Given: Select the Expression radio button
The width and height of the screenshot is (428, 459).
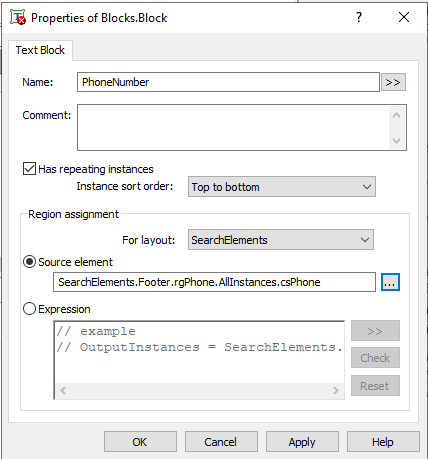Looking at the screenshot, I should coord(29,309).
